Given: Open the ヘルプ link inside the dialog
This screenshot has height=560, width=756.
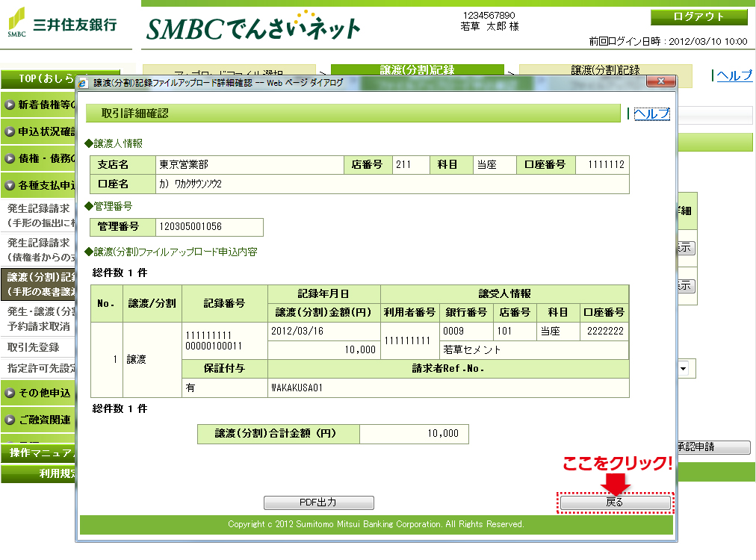Looking at the screenshot, I should [x=652, y=113].
